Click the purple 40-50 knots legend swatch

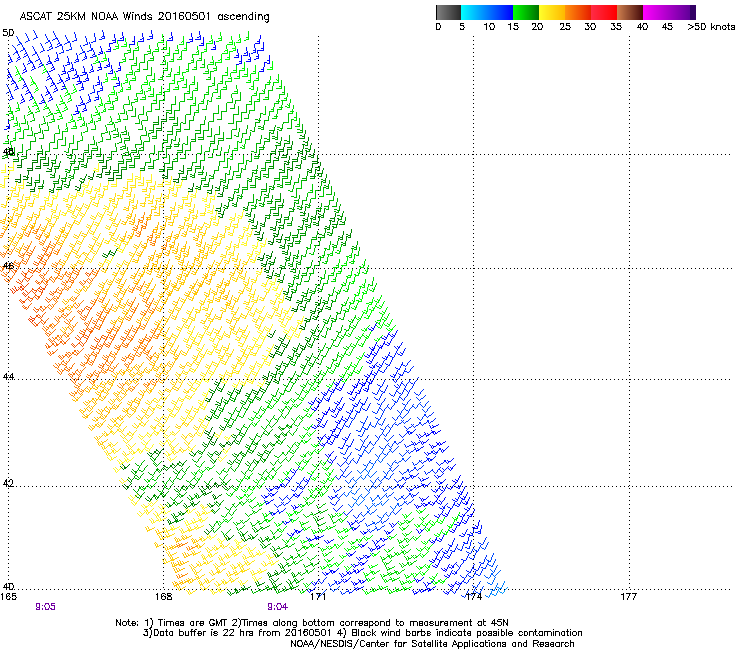pyautogui.click(x=669, y=12)
